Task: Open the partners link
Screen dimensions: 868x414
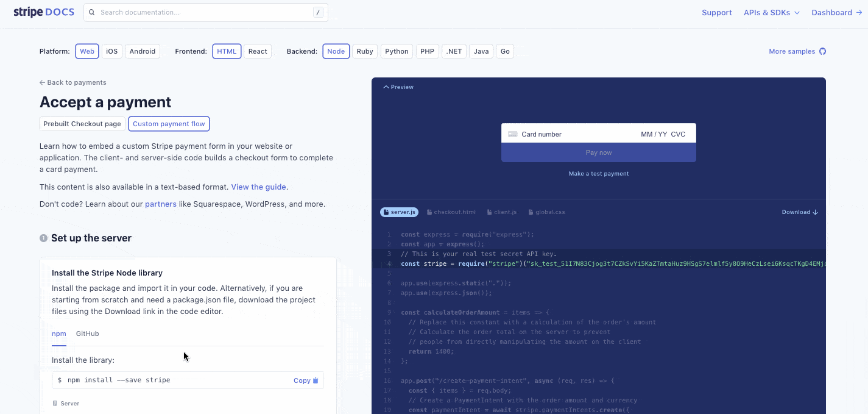Action: click(161, 204)
